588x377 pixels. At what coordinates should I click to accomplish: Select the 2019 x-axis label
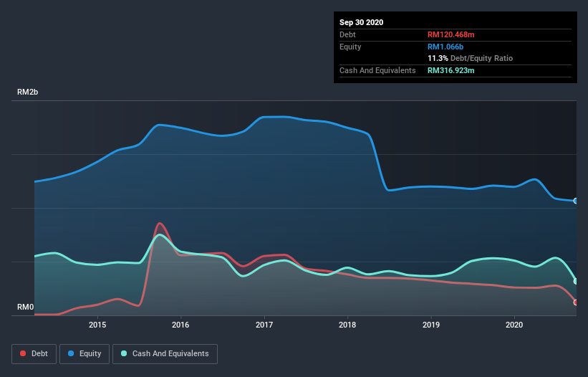pos(431,325)
